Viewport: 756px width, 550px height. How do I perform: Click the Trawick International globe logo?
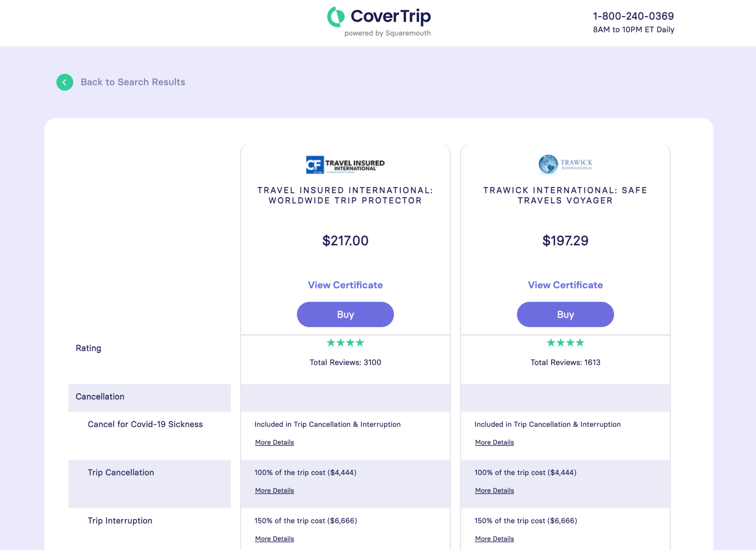coord(549,164)
